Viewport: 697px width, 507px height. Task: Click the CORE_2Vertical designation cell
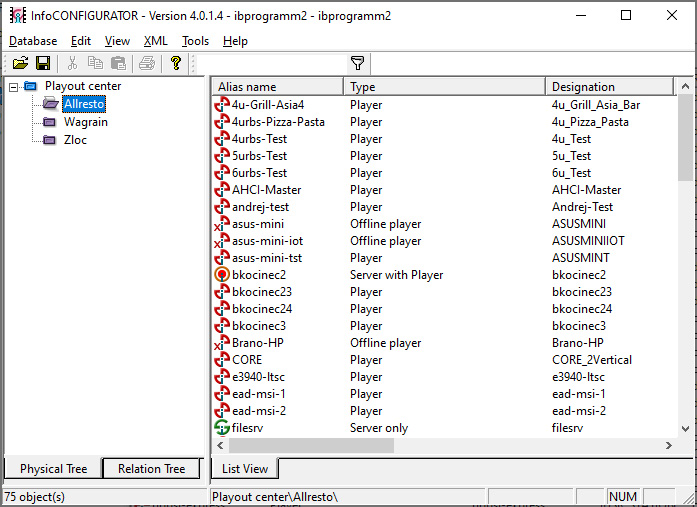592,360
